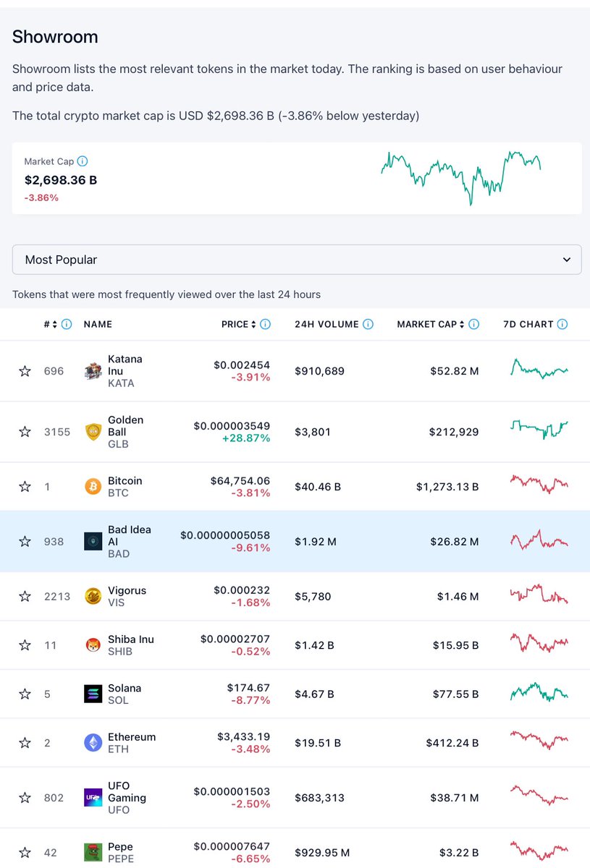Image resolution: width=590 pixels, height=868 pixels.
Task: Click the Ethereum logo icon
Action: (93, 743)
